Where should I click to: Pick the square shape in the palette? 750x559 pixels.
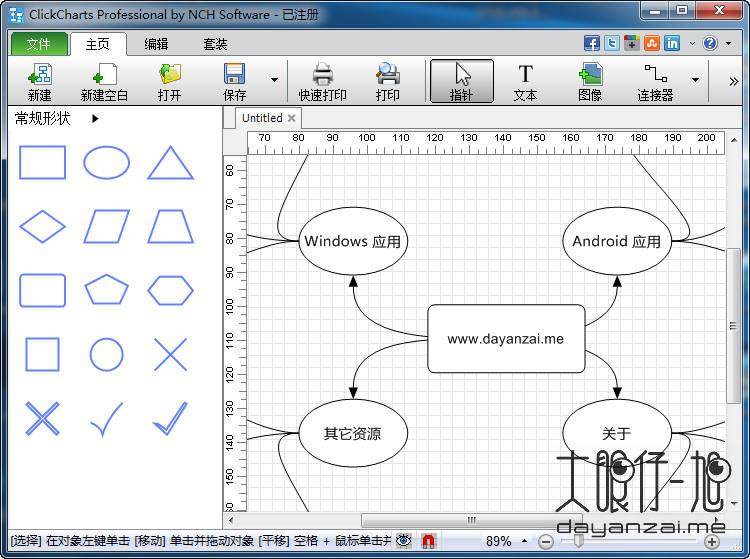coord(42,354)
